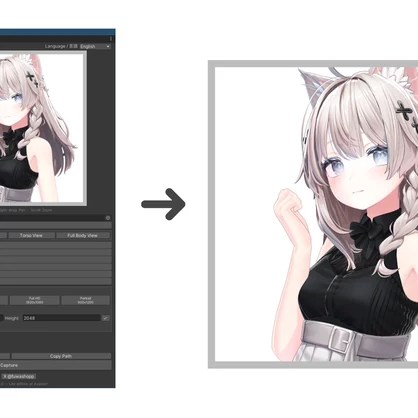This screenshot has height=418, width=418.
Task: Open the three-dot window options menu
Action: coord(111,39)
